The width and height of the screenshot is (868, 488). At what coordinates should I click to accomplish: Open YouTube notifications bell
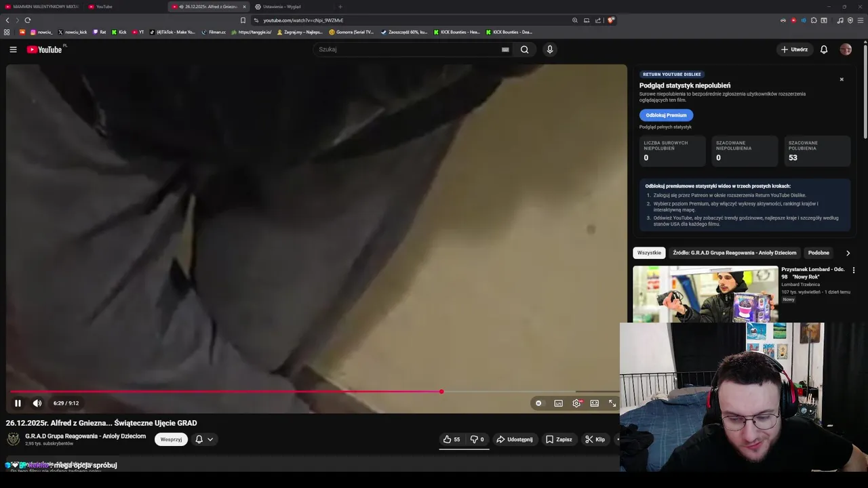click(824, 49)
